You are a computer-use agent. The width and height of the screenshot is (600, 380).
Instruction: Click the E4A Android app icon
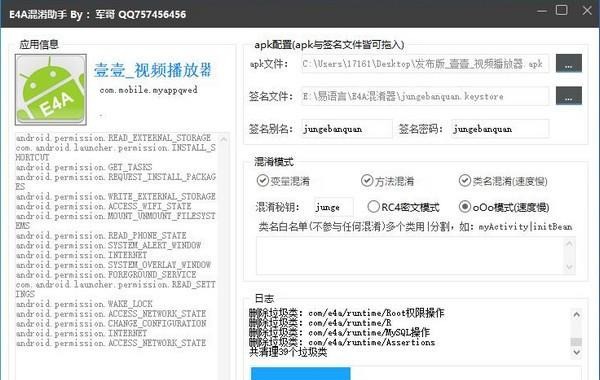(51, 90)
